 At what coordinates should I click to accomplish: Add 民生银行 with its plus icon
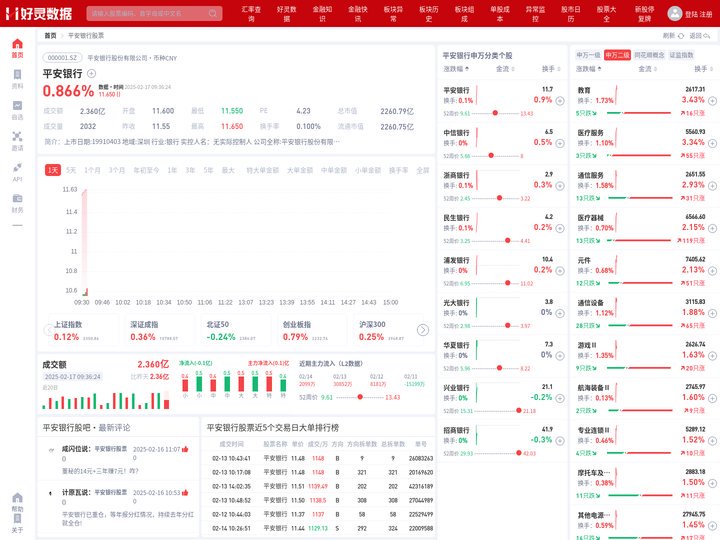point(560,228)
